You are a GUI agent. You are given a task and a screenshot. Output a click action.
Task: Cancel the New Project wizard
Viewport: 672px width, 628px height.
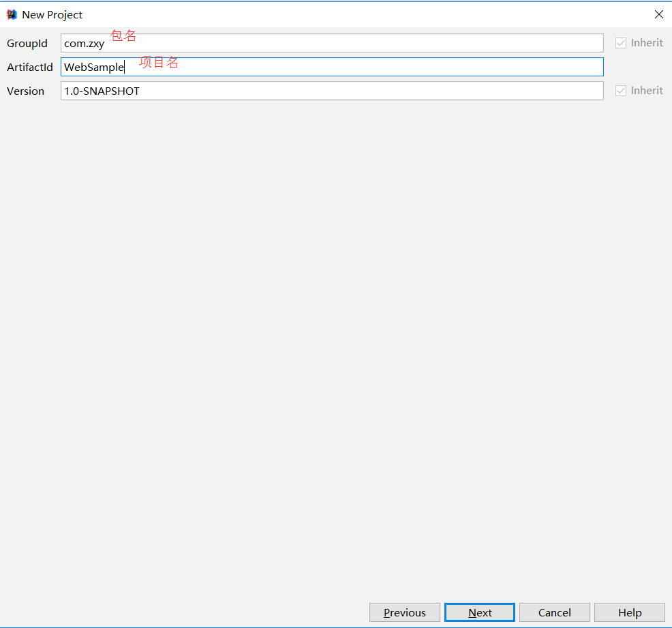555,612
